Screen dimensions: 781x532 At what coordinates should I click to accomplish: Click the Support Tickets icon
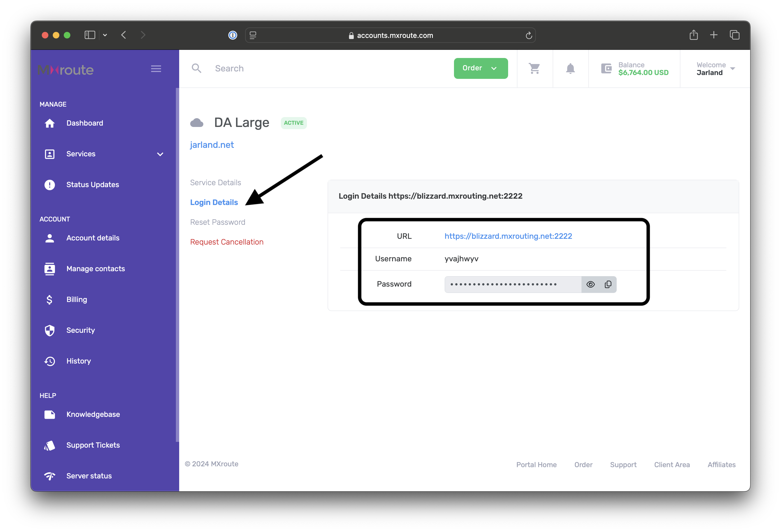coord(50,445)
